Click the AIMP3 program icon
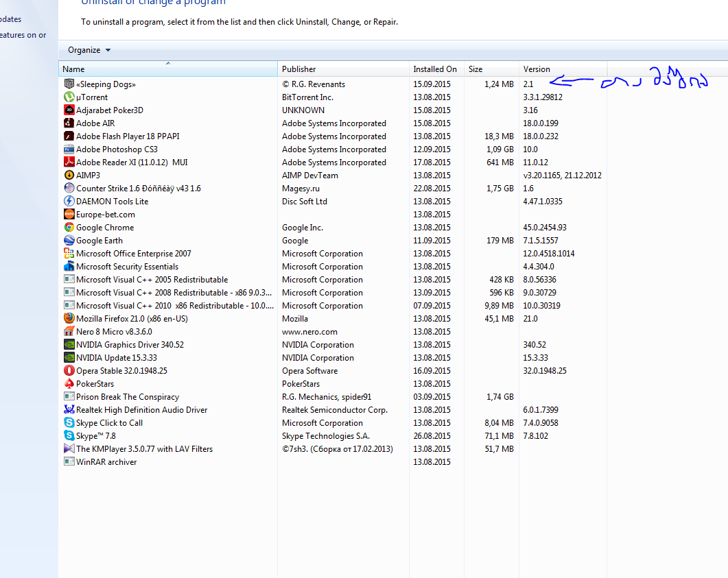The height and width of the screenshot is (578, 728). [69, 176]
